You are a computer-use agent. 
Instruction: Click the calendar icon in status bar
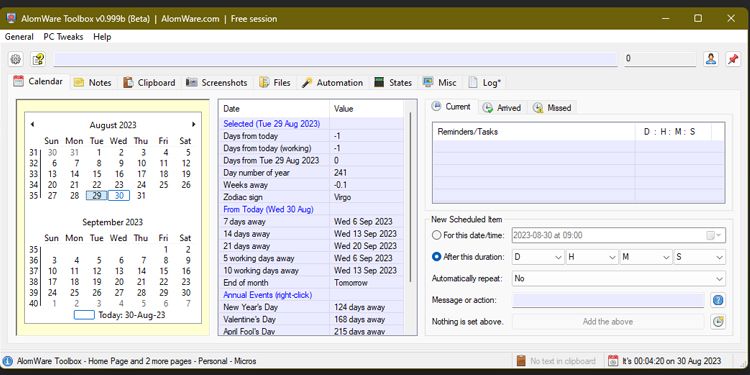pos(613,361)
